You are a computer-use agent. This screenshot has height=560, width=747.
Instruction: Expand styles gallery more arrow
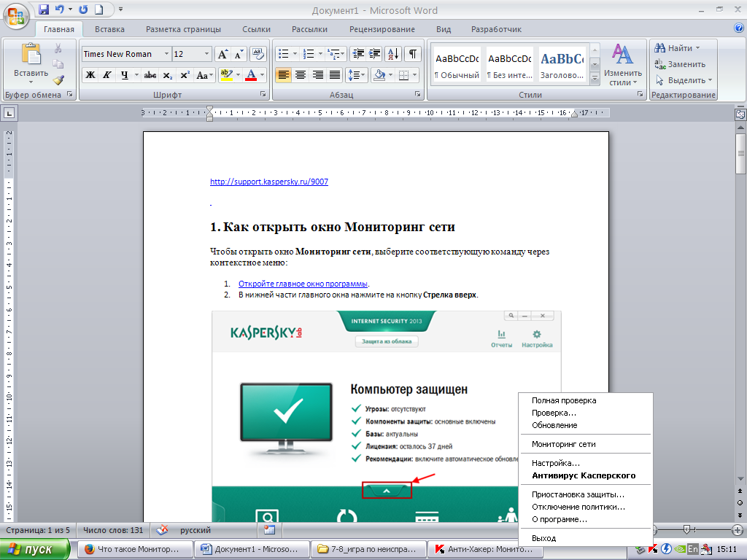595,79
